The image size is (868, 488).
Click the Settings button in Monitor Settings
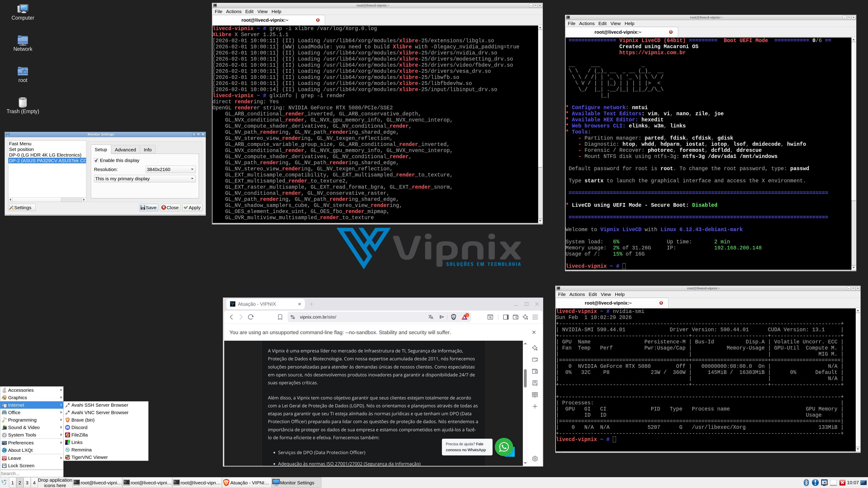click(x=21, y=207)
